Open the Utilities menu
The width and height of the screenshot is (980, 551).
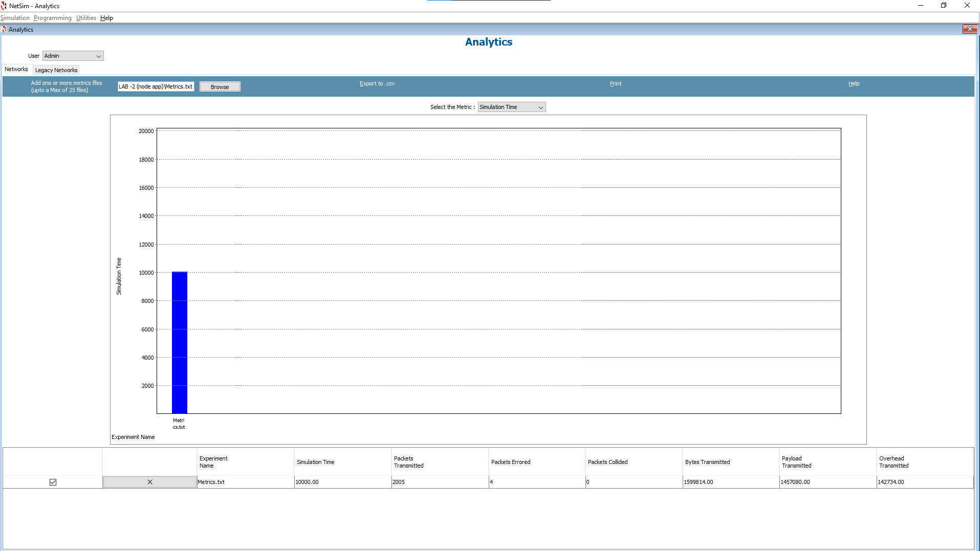point(86,18)
